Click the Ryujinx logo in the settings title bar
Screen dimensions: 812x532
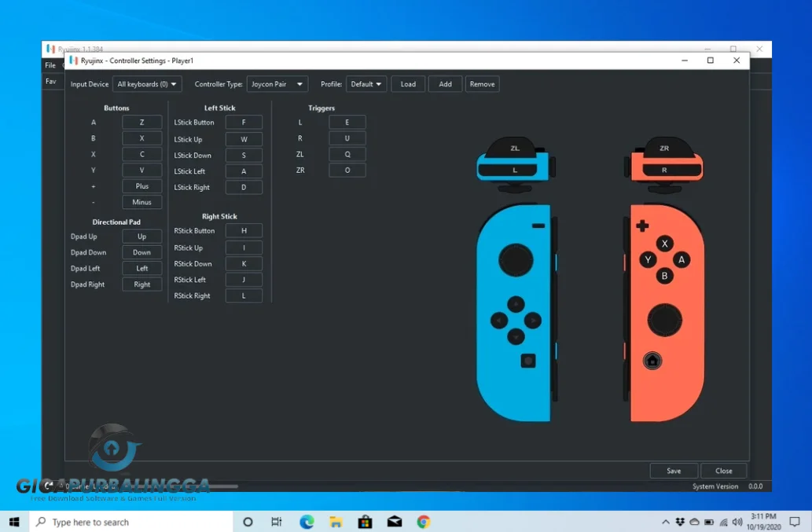pyautogui.click(x=73, y=61)
